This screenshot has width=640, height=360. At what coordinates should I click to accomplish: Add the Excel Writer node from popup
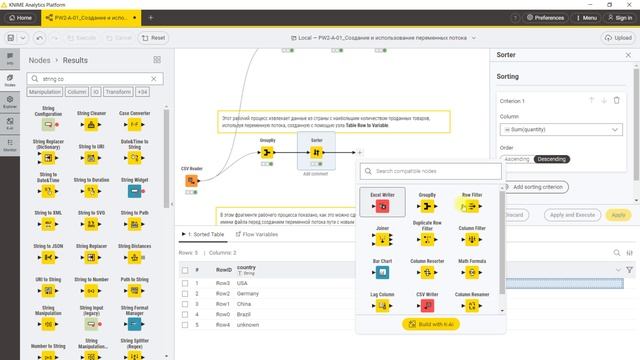click(382, 202)
